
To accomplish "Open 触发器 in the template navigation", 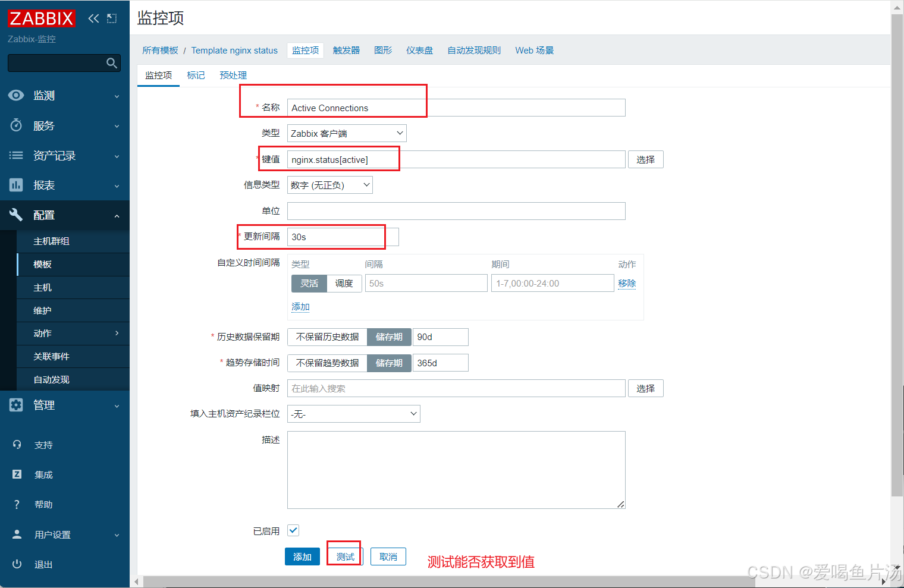I will [x=346, y=51].
